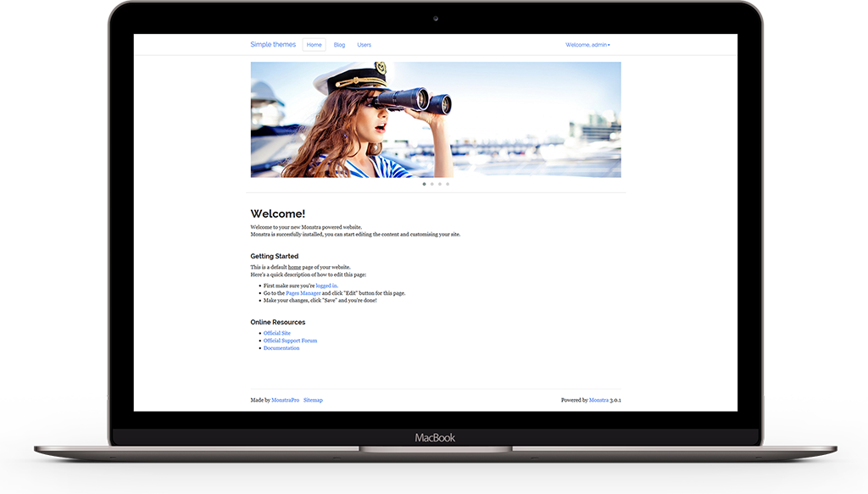
Task: Open the Pages Manager link
Action: click(303, 293)
